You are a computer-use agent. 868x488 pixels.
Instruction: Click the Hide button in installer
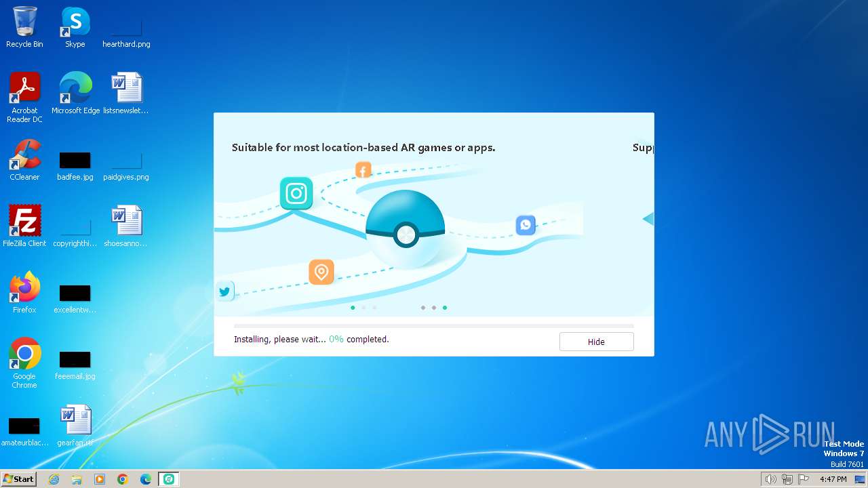[x=596, y=342]
